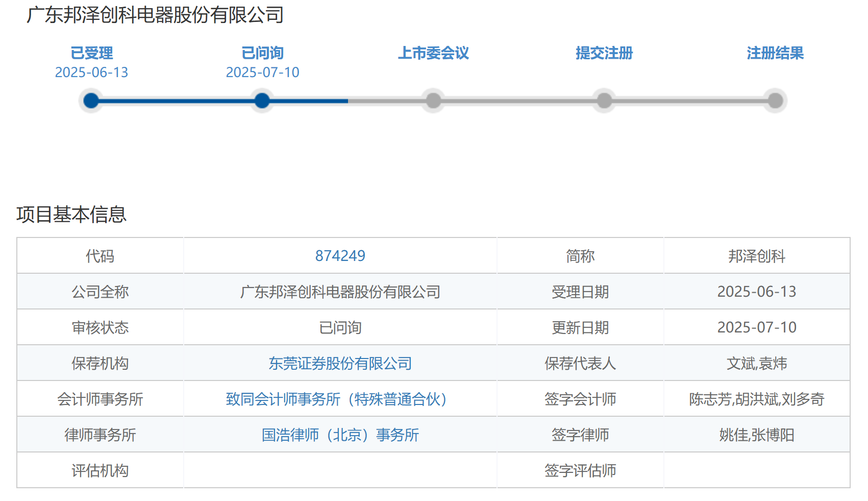Select the 上市委会议 progress dot

point(433,101)
